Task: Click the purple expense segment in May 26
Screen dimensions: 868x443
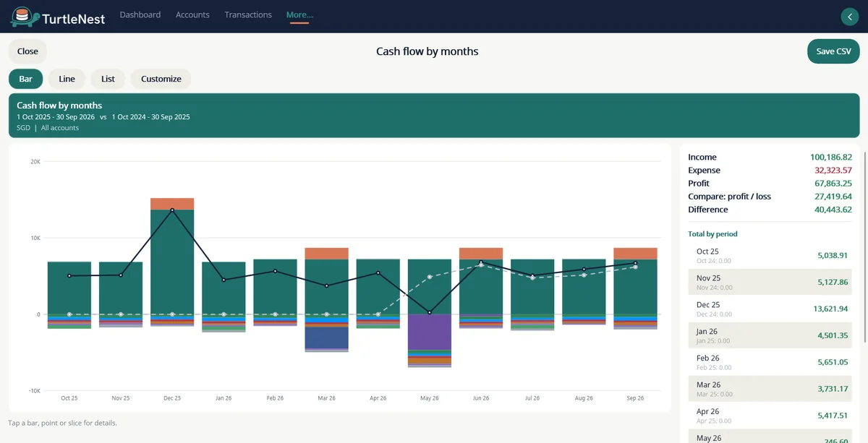Action: (430, 332)
